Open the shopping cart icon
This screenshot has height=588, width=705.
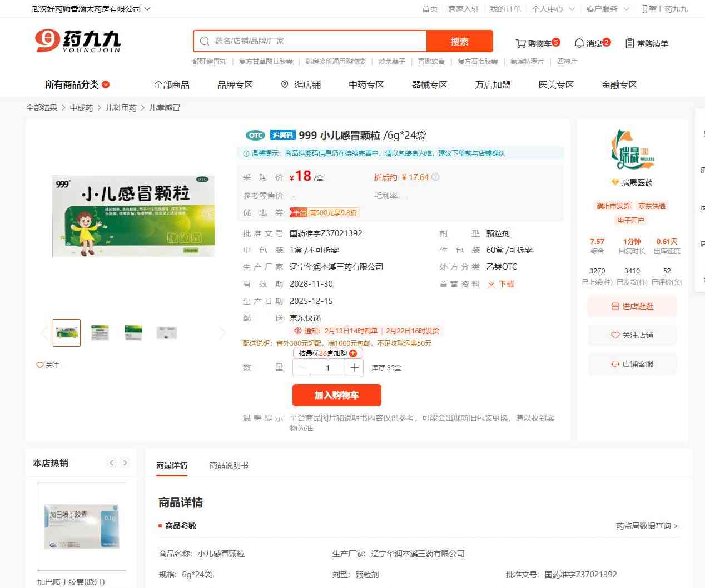click(521, 43)
